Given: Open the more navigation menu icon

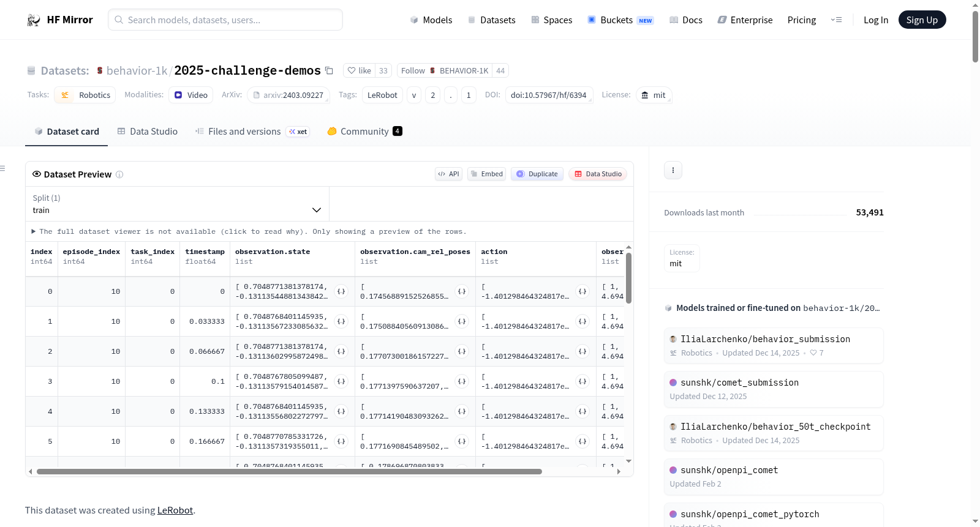Looking at the screenshot, I should [x=836, y=20].
